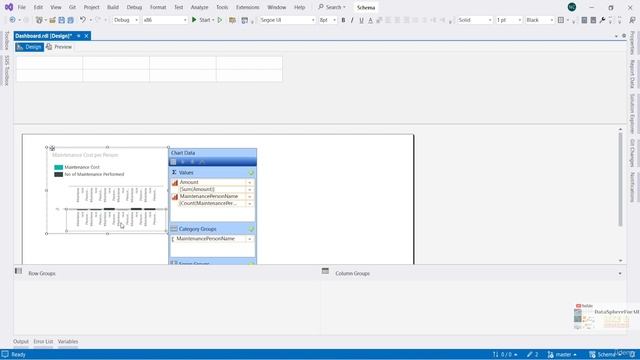Click the New Project toolbar icon
The image size is (640, 360).
click(x=39, y=20)
